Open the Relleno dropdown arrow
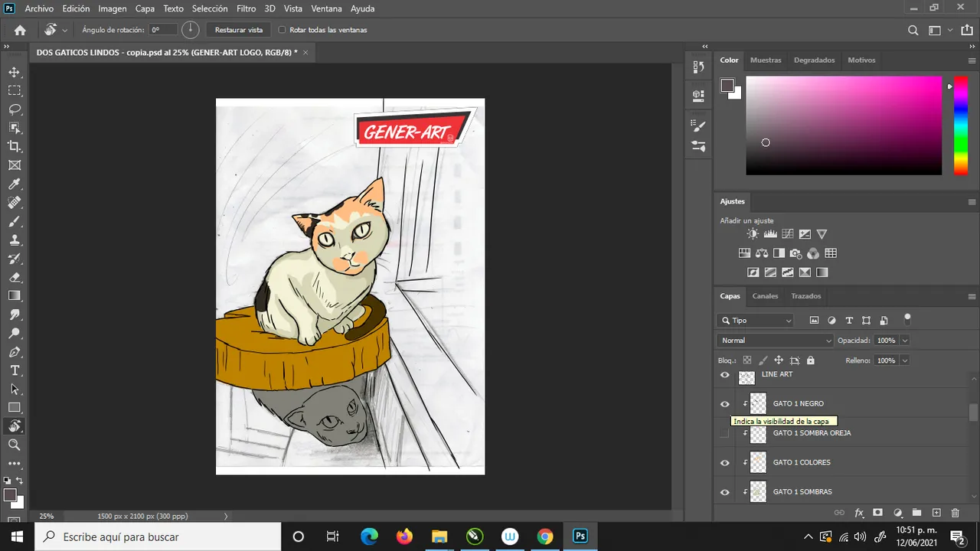This screenshot has height=551, width=980. tap(905, 360)
